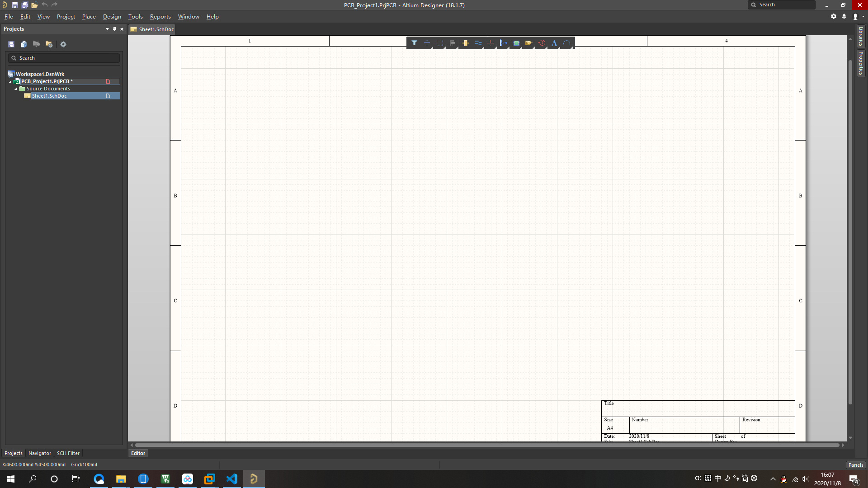
Task: Open the Properties side panel
Action: click(861, 63)
